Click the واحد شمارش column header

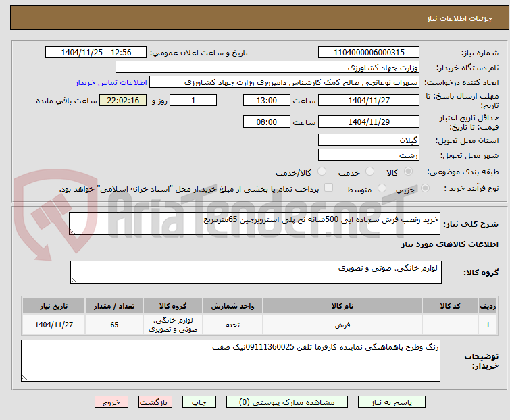coord(232,306)
